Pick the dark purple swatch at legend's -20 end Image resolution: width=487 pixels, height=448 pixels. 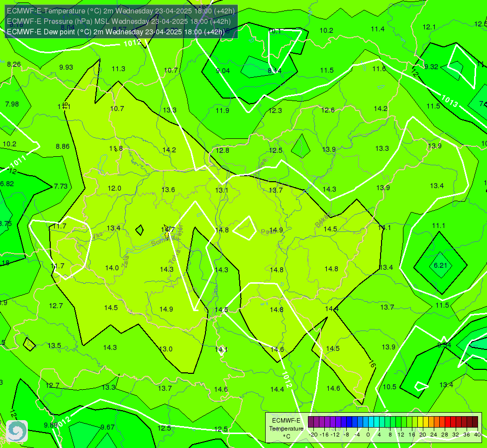pyautogui.click(x=310, y=422)
